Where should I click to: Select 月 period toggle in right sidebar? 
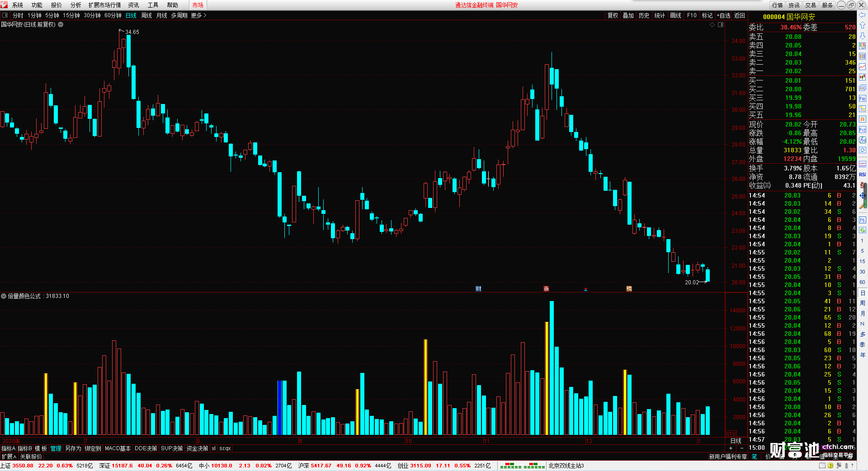[x=862, y=313]
